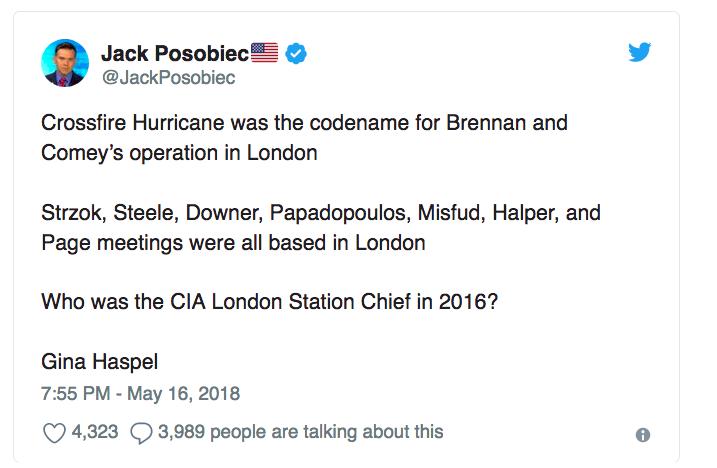Click the word 'Papadopoulos' in the tweet

pyautogui.click(x=340, y=213)
